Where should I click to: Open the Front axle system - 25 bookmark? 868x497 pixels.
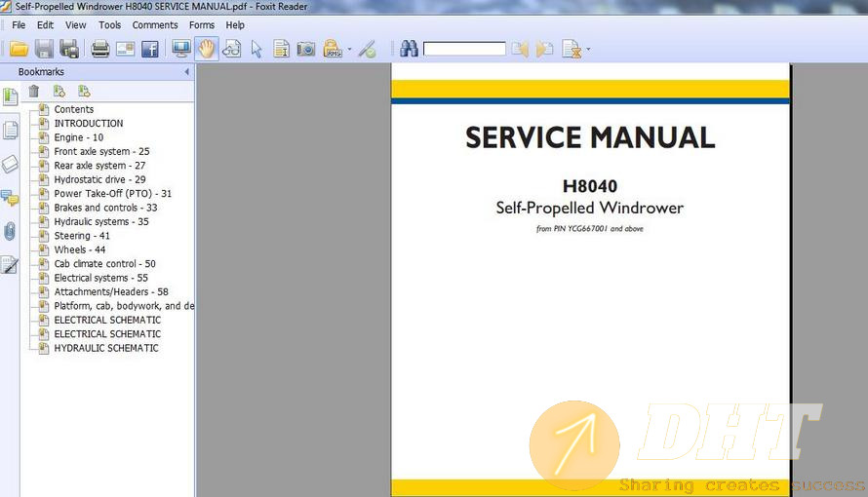(x=101, y=151)
